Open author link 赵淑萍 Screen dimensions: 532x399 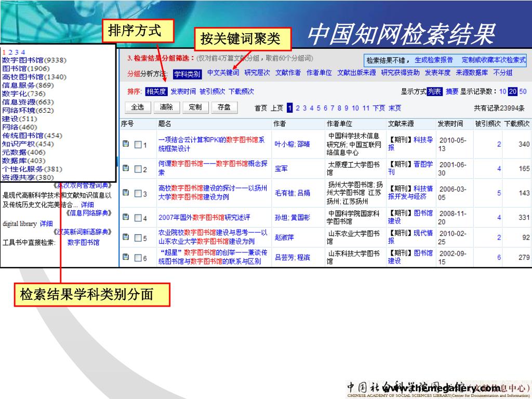(284, 237)
